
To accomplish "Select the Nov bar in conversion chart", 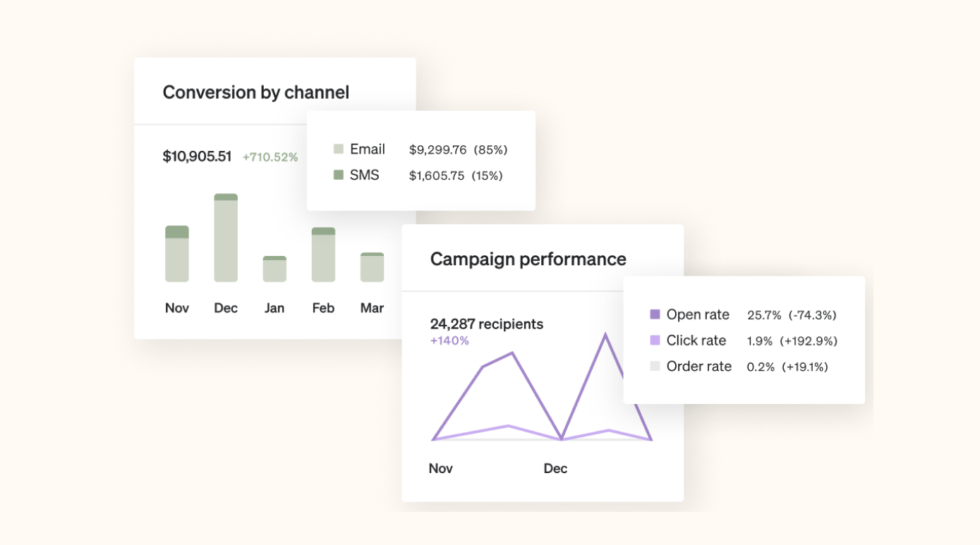I will [177, 254].
